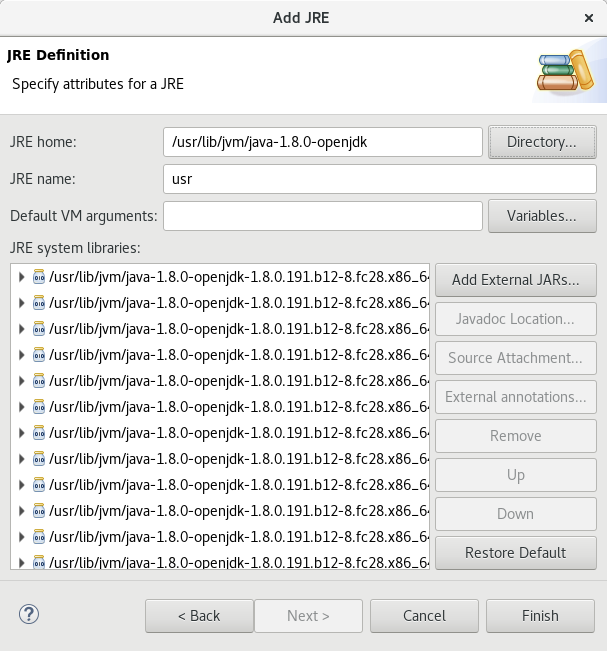The height and width of the screenshot is (651, 607).
Task: Click the Next > button
Action: (x=308, y=616)
